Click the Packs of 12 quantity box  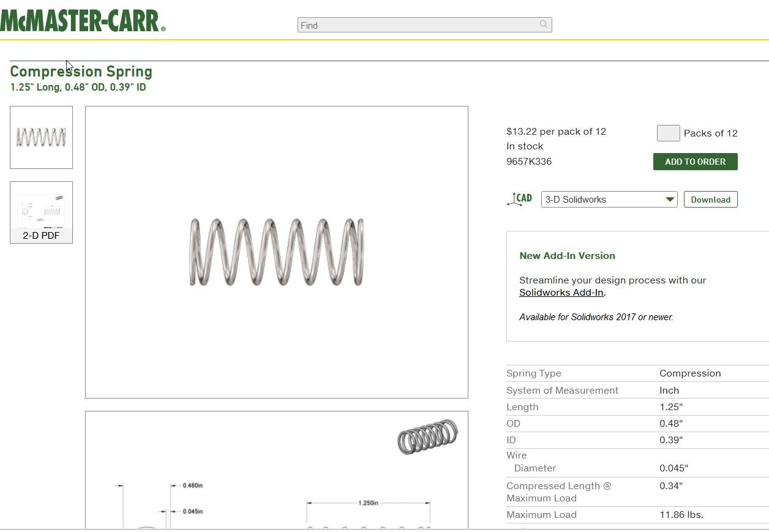668,132
